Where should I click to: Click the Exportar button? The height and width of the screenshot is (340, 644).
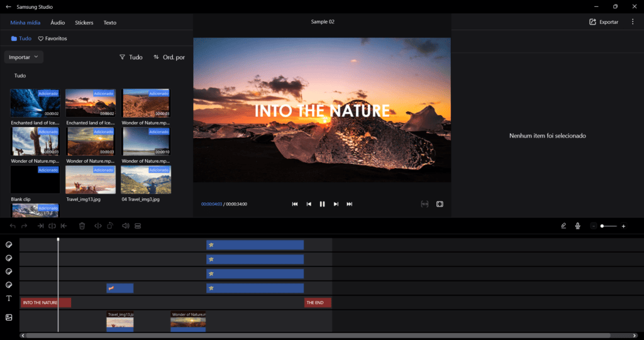point(604,22)
